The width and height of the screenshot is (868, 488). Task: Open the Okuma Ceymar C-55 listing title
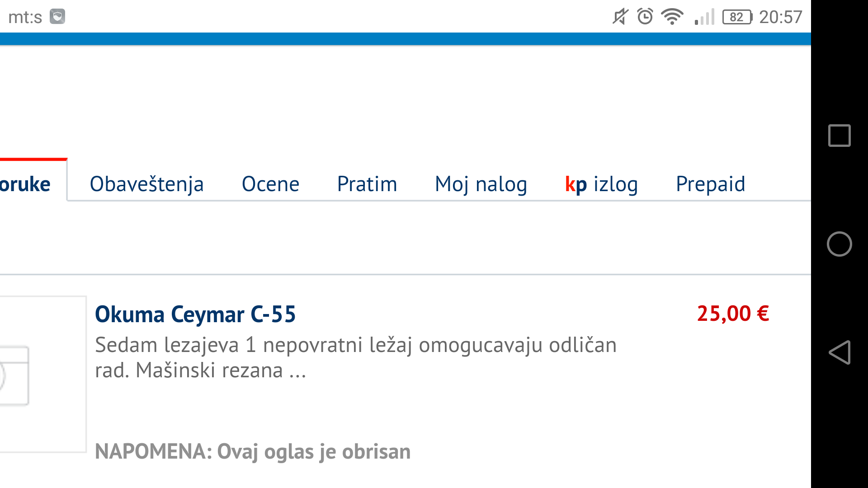click(195, 314)
